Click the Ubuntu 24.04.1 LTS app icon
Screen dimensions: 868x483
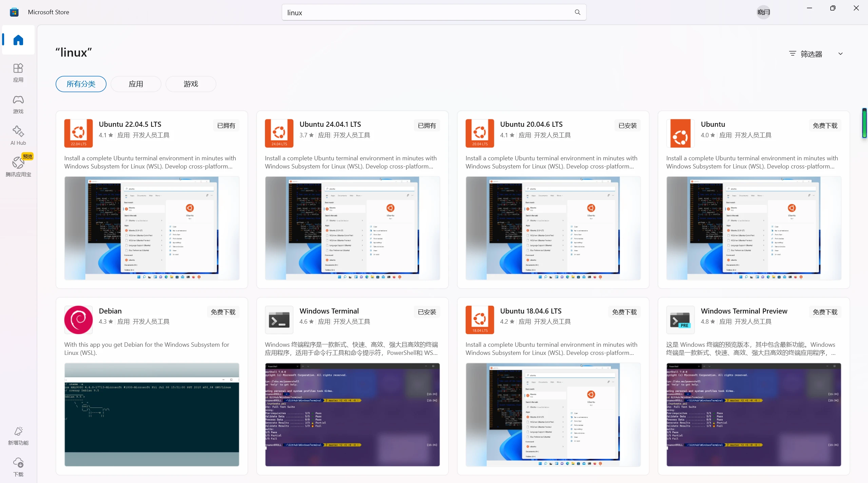tap(279, 133)
